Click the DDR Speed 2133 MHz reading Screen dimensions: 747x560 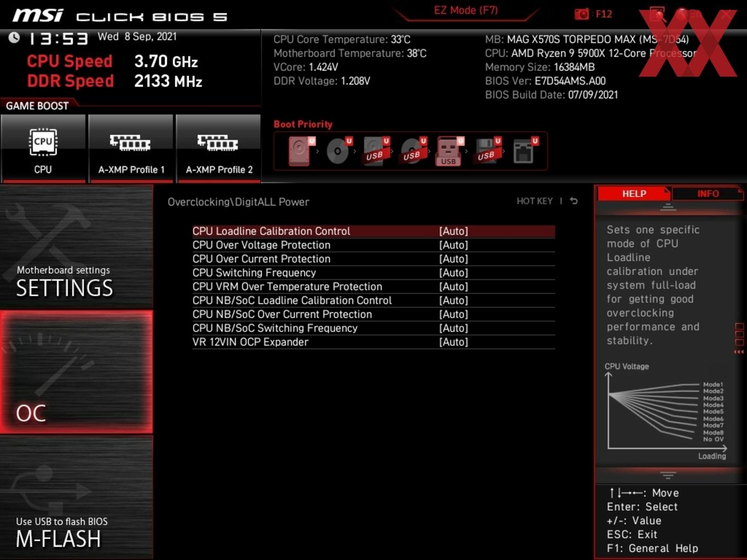[x=114, y=81]
